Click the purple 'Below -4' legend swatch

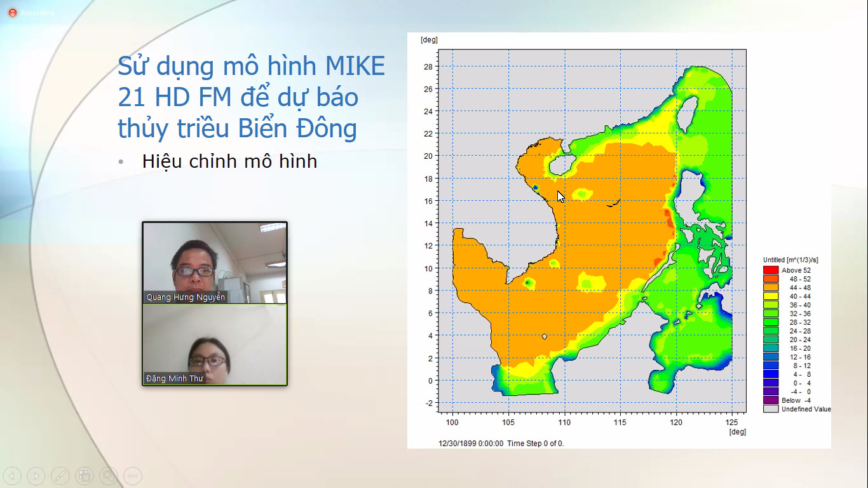coord(771,400)
